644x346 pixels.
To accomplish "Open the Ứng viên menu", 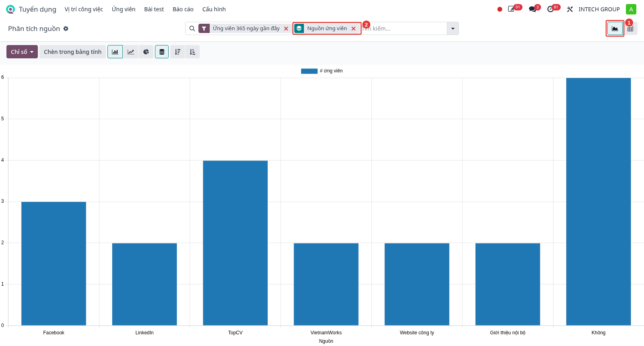I will 124,9.
